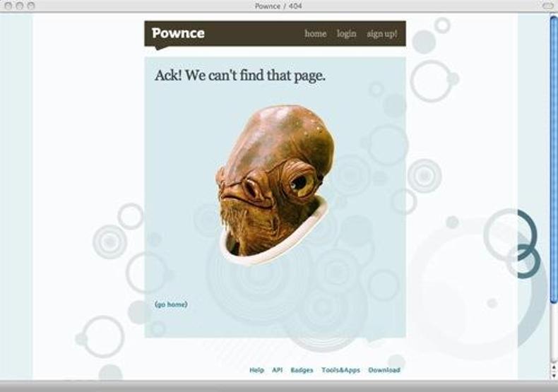Image resolution: width=558 pixels, height=392 pixels.
Task: Click the window zoom button in title bar
Action: pyautogui.click(x=31, y=6)
